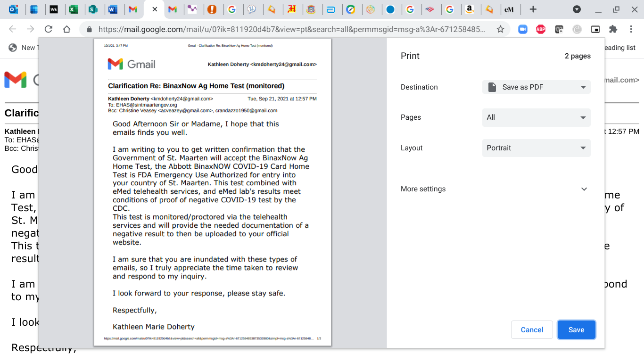Close the active Gmail print tab

pyautogui.click(x=155, y=9)
